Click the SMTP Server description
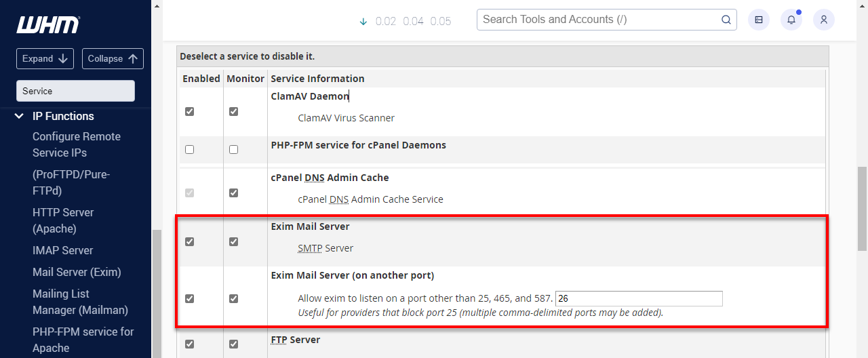Screen dimensions: 868x358 tap(325, 248)
